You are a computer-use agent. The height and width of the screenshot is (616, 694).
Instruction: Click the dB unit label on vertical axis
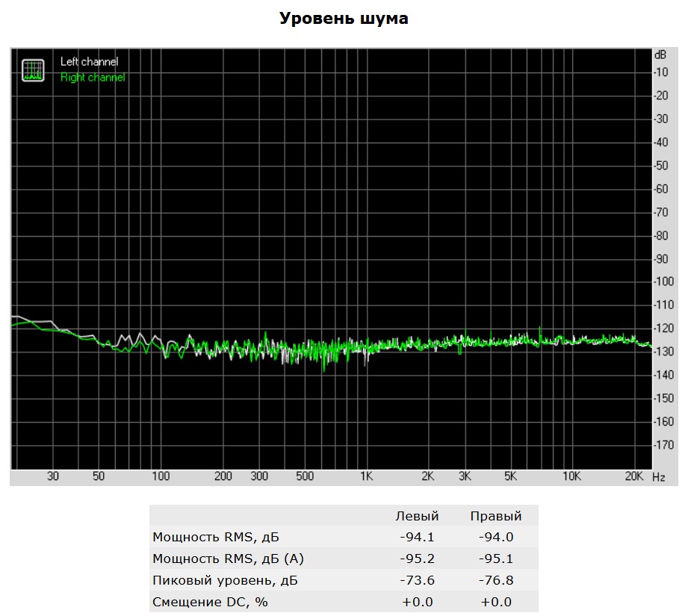click(x=660, y=55)
